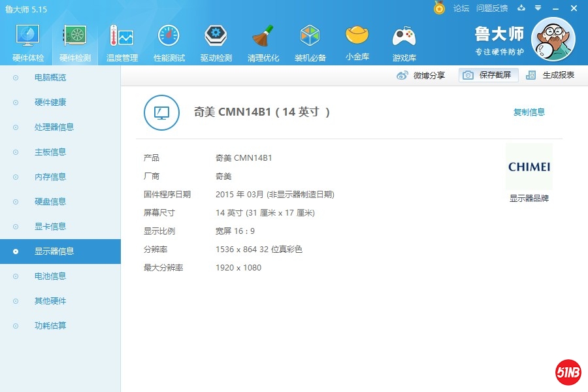
Task: Open 显卡信息 in the sidebar
Action: pos(50,227)
